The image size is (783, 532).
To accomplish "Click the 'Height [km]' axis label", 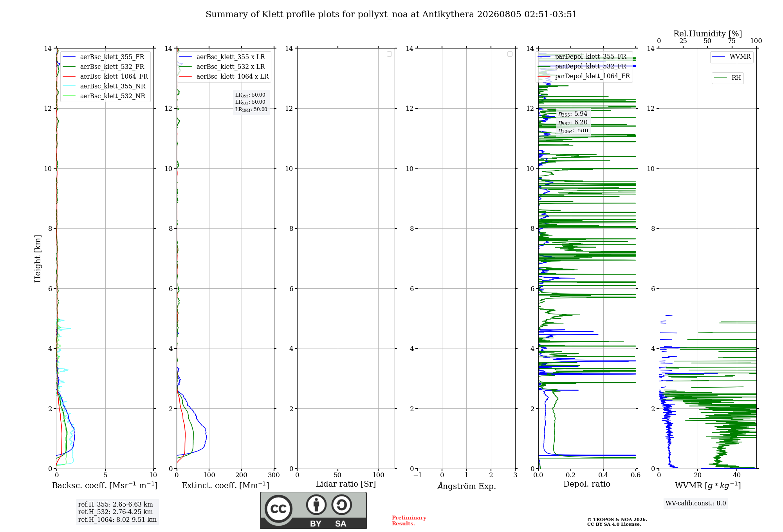I will (x=38, y=259).
